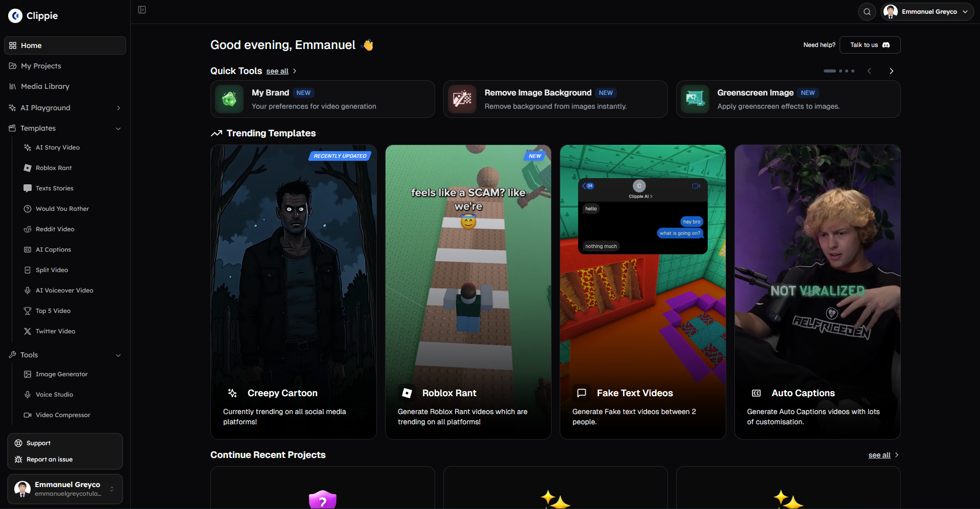Click the Roblox Rant sidebar icon
The width and height of the screenshot is (980, 509).
tap(28, 168)
